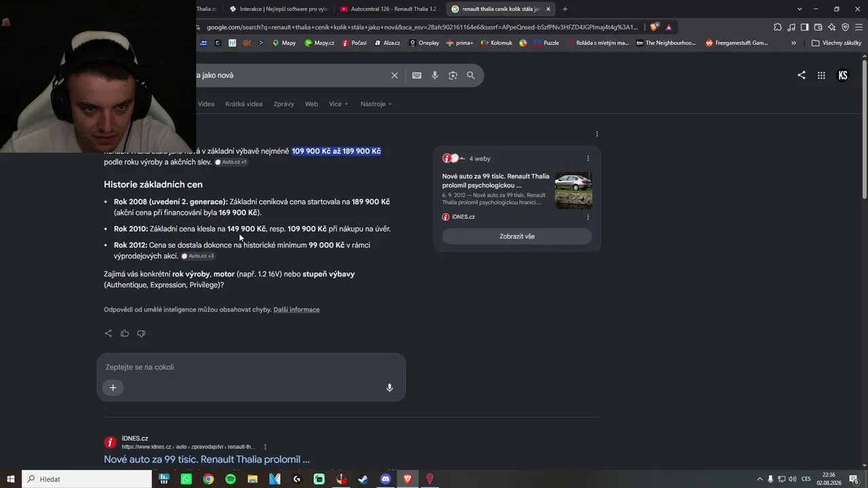
Task: Share the AI answer
Action: pos(108,333)
